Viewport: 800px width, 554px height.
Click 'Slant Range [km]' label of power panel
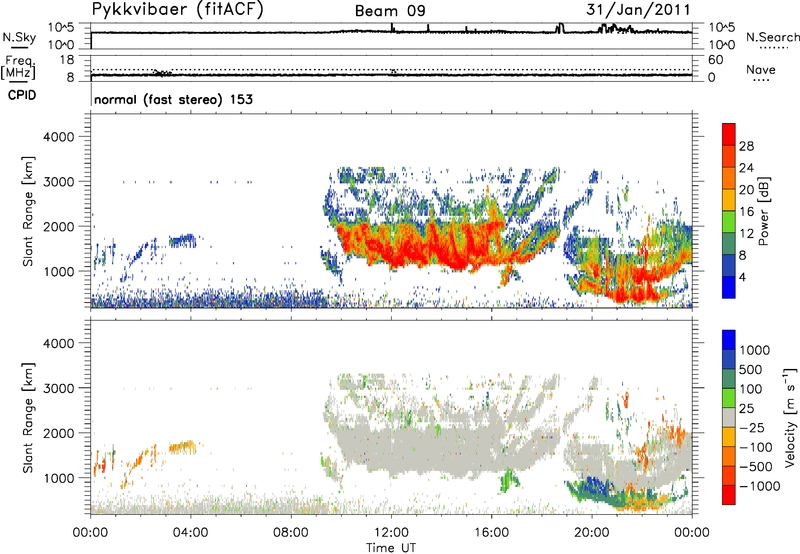click(28, 211)
